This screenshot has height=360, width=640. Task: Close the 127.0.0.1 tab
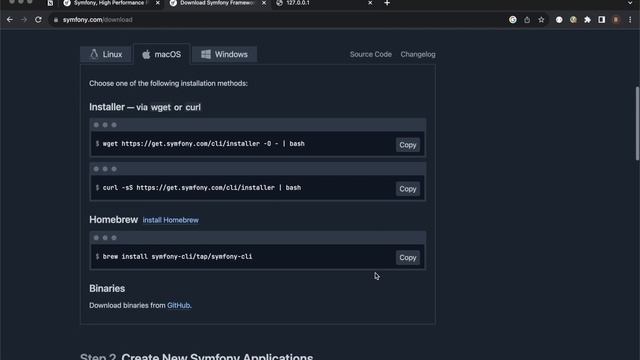click(370, 3)
